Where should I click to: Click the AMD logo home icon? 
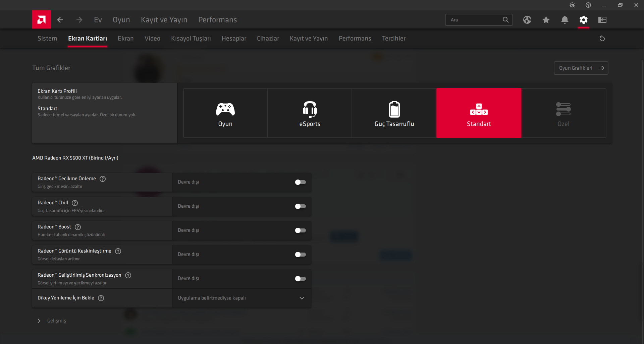(x=42, y=20)
